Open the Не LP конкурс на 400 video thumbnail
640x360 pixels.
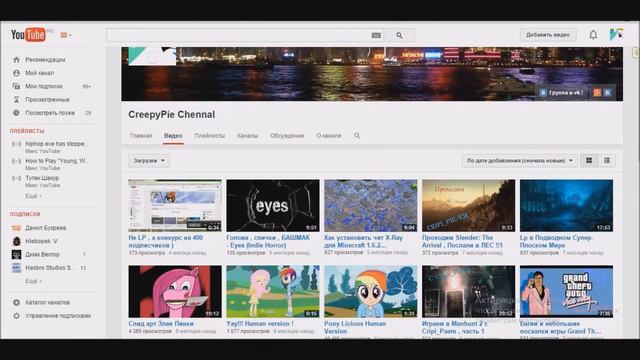(175, 206)
